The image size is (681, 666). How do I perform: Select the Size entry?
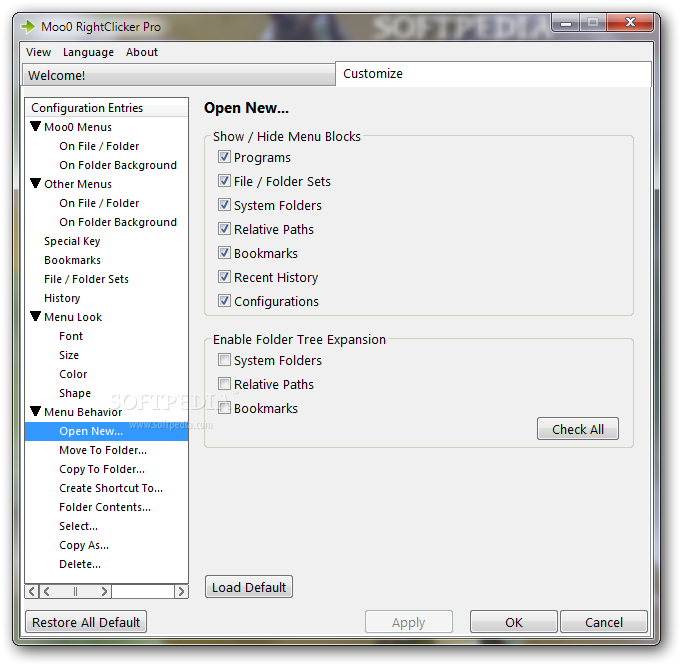69,355
